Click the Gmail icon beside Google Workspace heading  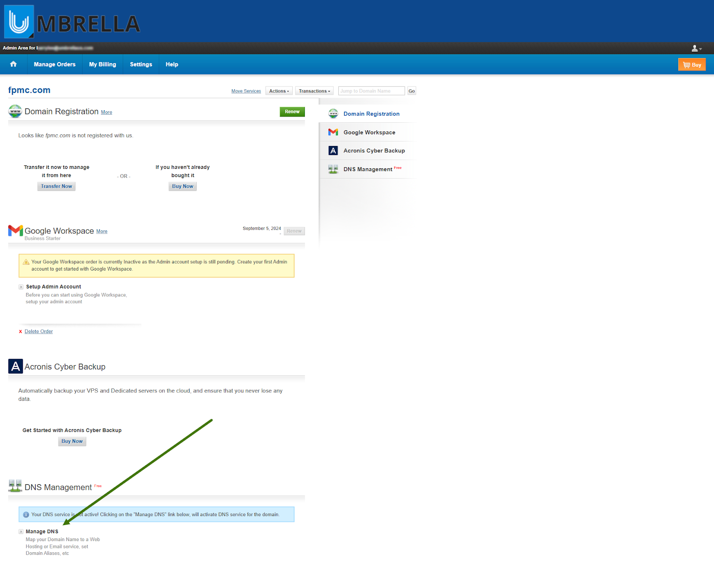[x=16, y=230]
